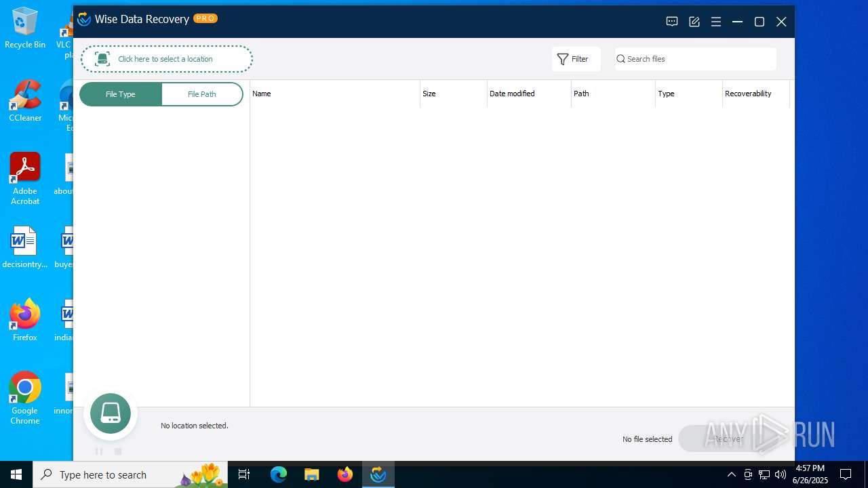Select the decisiontry Word document on desktop

coord(25,247)
